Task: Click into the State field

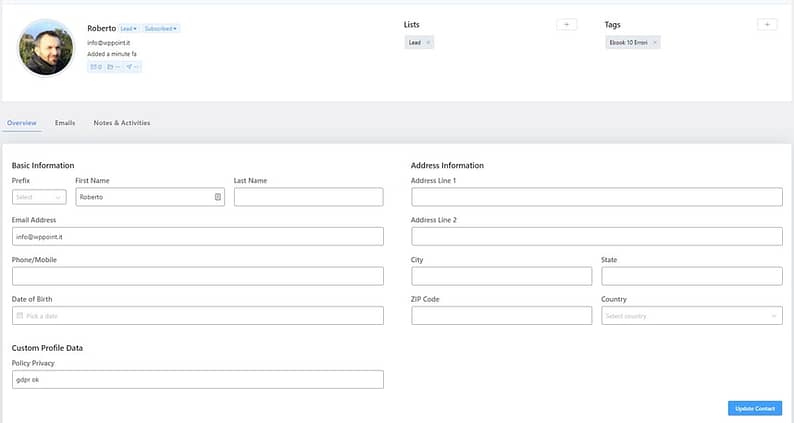Action: click(x=692, y=276)
